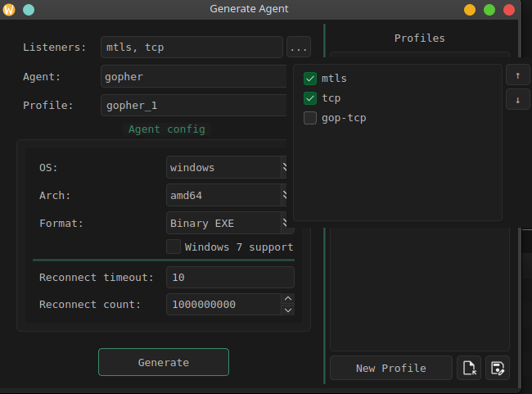Open the Format dropdown showing Binary EXE
The height and width of the screenshot is (394, 532).
click(x=227, y=223)
